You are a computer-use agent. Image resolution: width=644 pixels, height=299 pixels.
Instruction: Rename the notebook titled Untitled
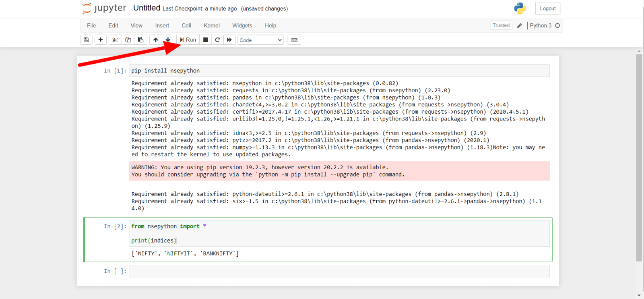coord(147,8)
